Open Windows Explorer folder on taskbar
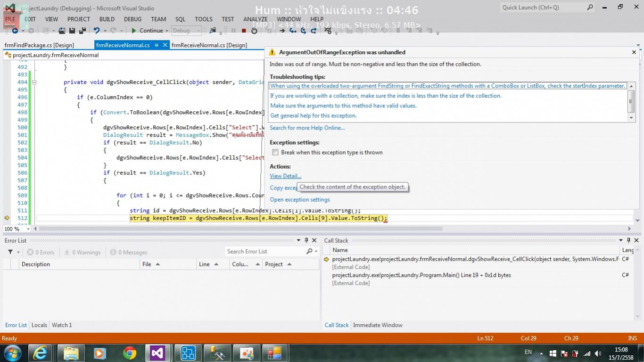 pos(71,353)
